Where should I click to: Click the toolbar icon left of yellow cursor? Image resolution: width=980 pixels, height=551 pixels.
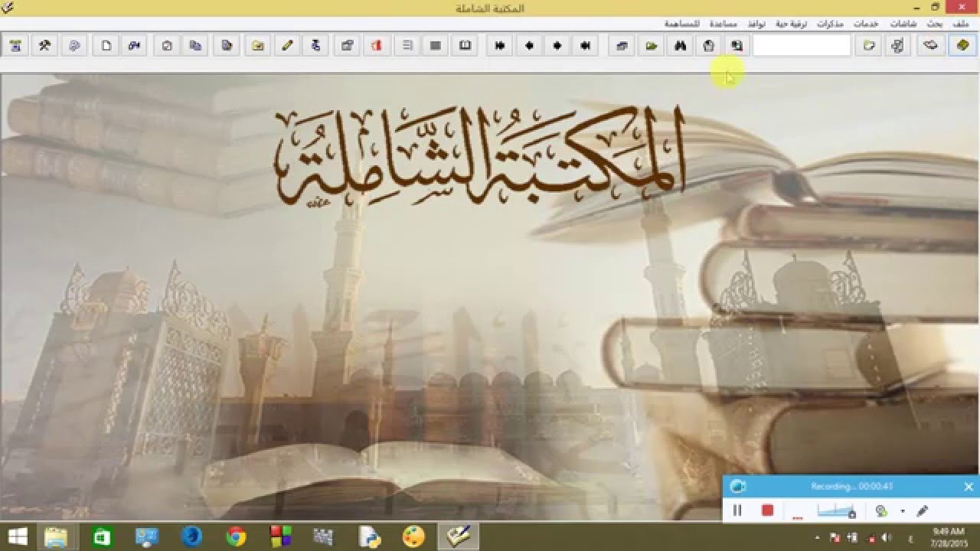click(708, 46)
